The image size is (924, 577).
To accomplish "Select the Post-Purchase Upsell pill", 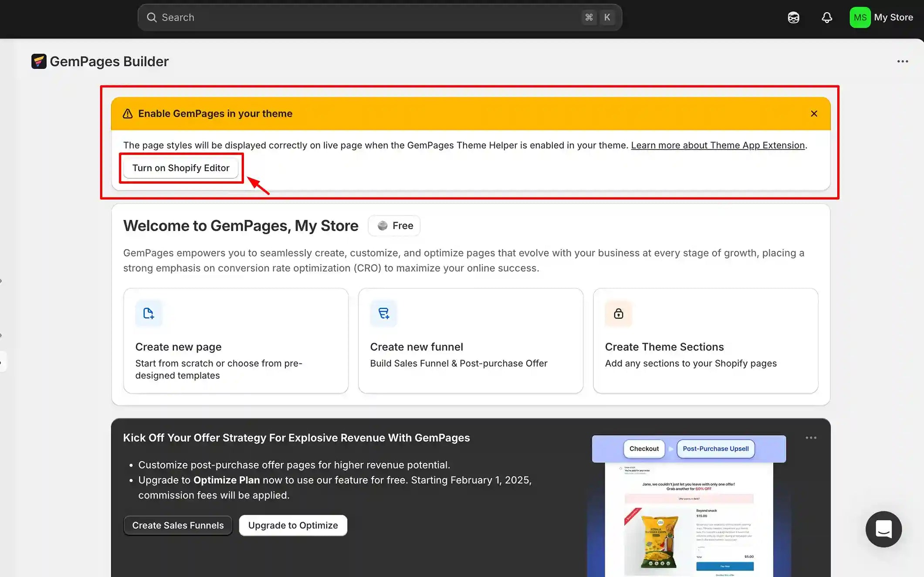I will 715,449.
